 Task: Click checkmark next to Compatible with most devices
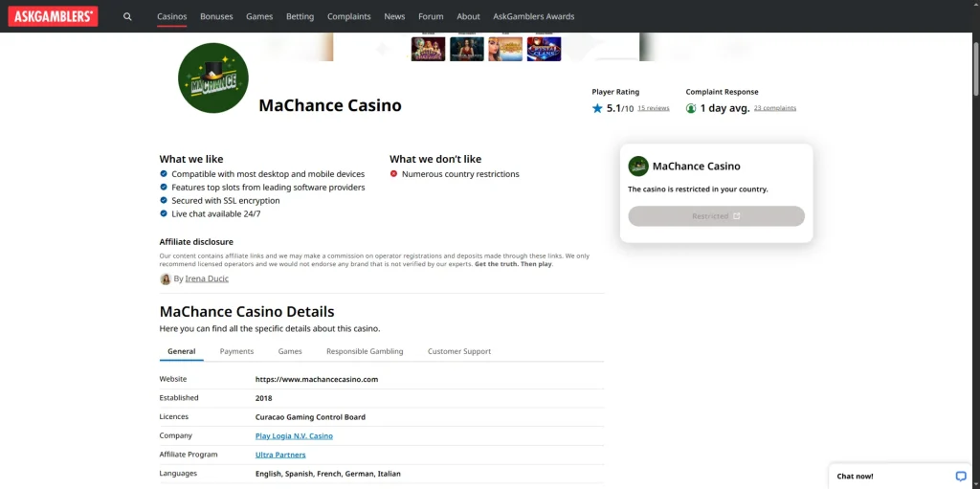[164, 174]
